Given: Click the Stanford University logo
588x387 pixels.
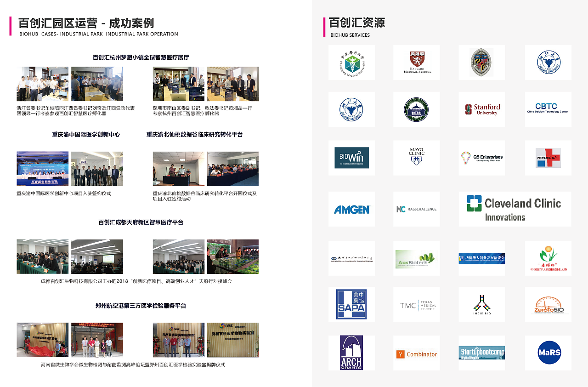Looking at the screenshot, I should (481, 109).
